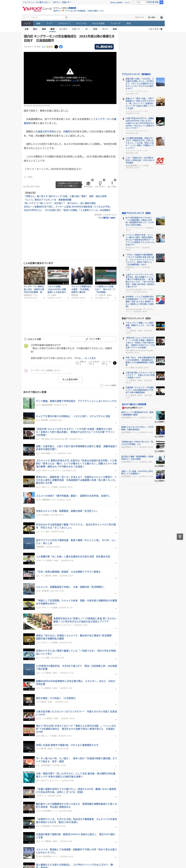Switch to the ライブ tab in dark bar
Viewport: 186px width, 868px height.
49,24
